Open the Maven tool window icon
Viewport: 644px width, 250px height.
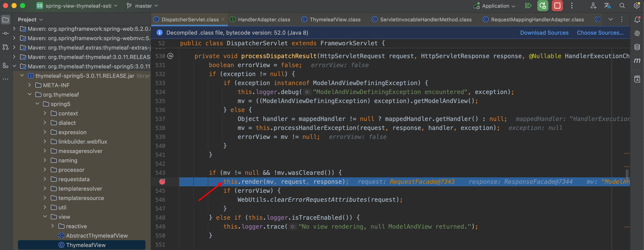(637, 60)
